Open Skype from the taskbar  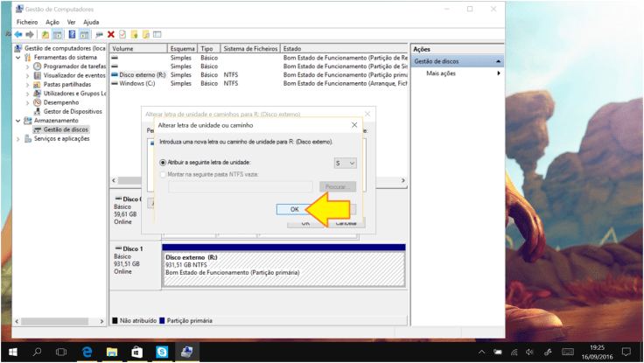pyautogui.click(x=162, y=352)
